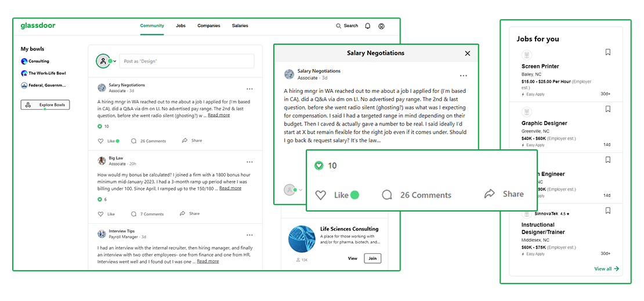Open the Salaries tab
This screenshot has height=301, width=644.
[240, 26]
